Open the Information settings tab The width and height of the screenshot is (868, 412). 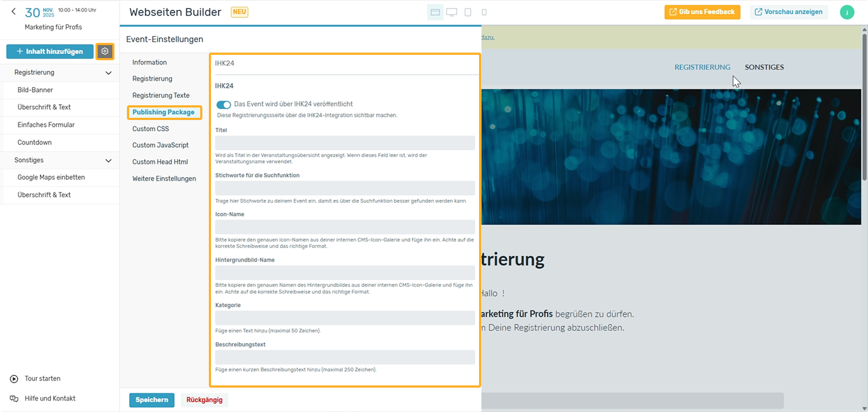149,62
